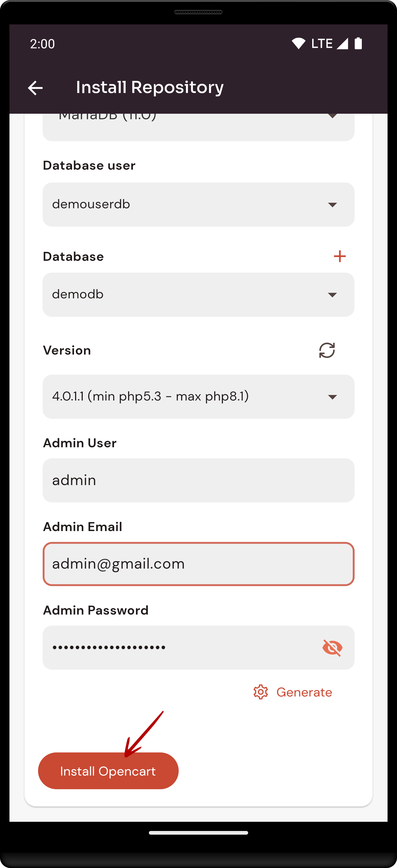Open the Version 4.0.1.1 dropdown
Screen dimensions: 397x868
pyautogui.click(x=198, y=397)
